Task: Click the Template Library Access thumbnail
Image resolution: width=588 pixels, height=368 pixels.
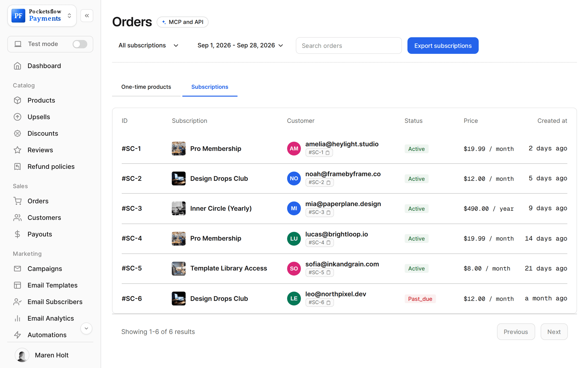Action: (179, 269)
